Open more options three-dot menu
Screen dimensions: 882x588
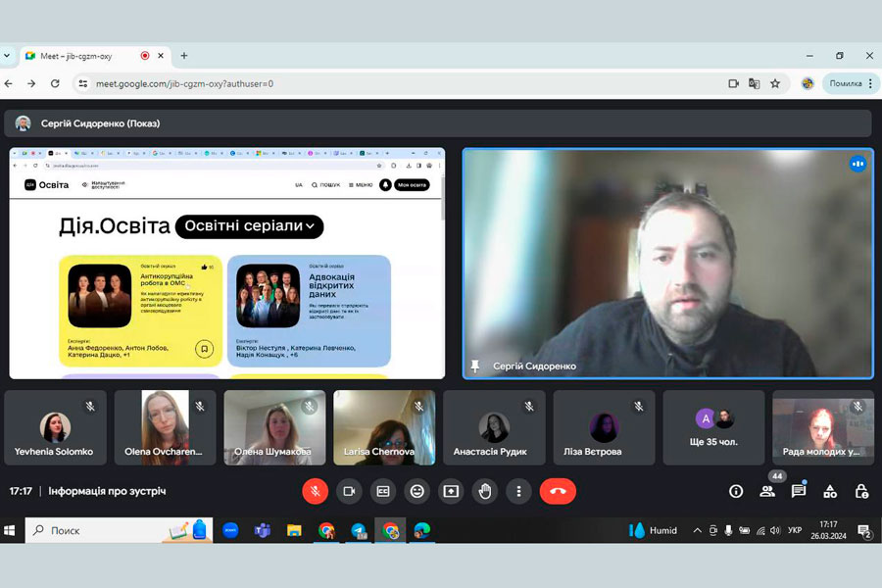point(518,491)
